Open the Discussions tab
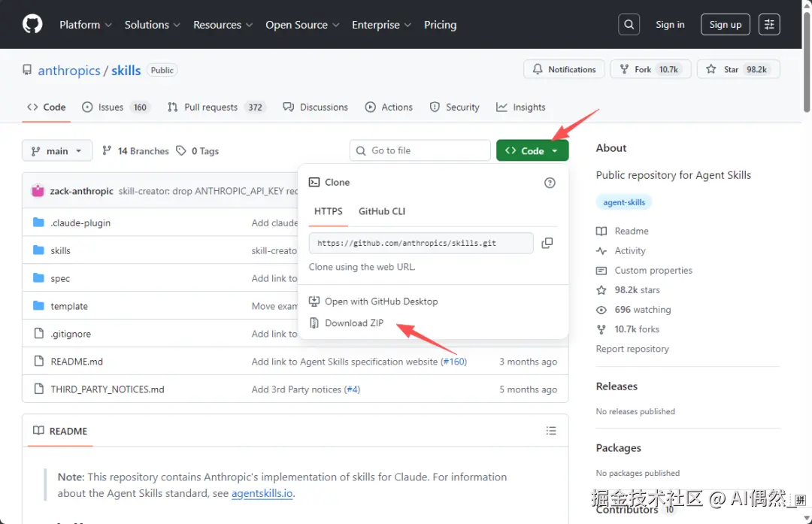 click(x=315, y=108)
